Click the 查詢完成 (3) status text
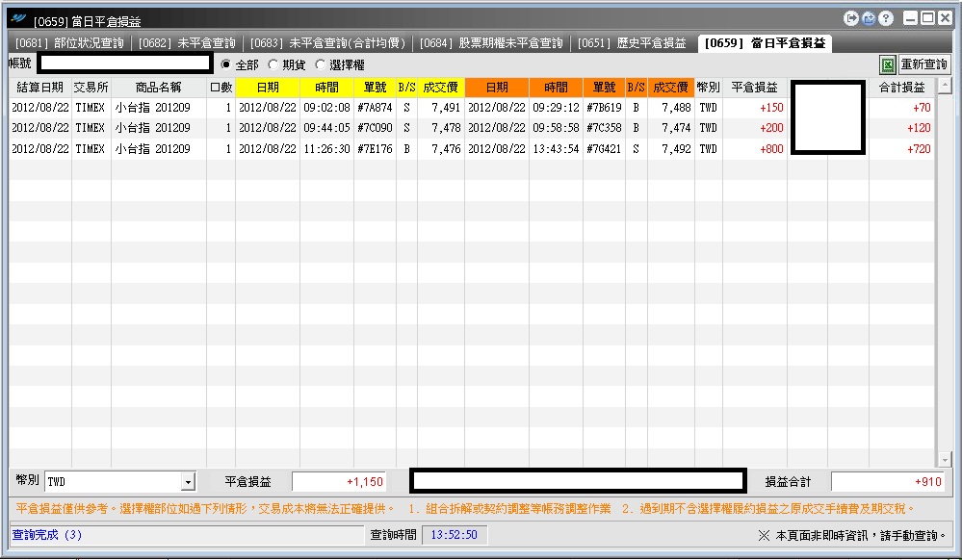This screenshot has width=962, height=560. tap(47, 535)
